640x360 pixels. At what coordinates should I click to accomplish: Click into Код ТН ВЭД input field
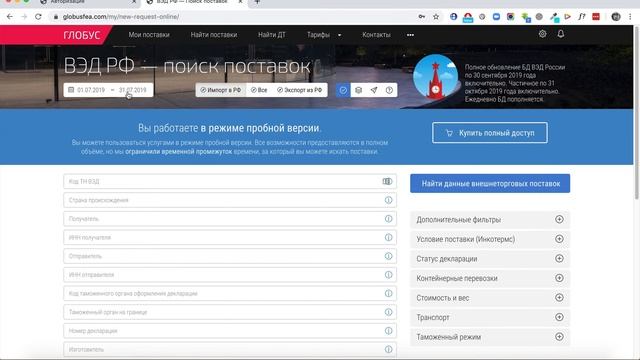point(230,181)
